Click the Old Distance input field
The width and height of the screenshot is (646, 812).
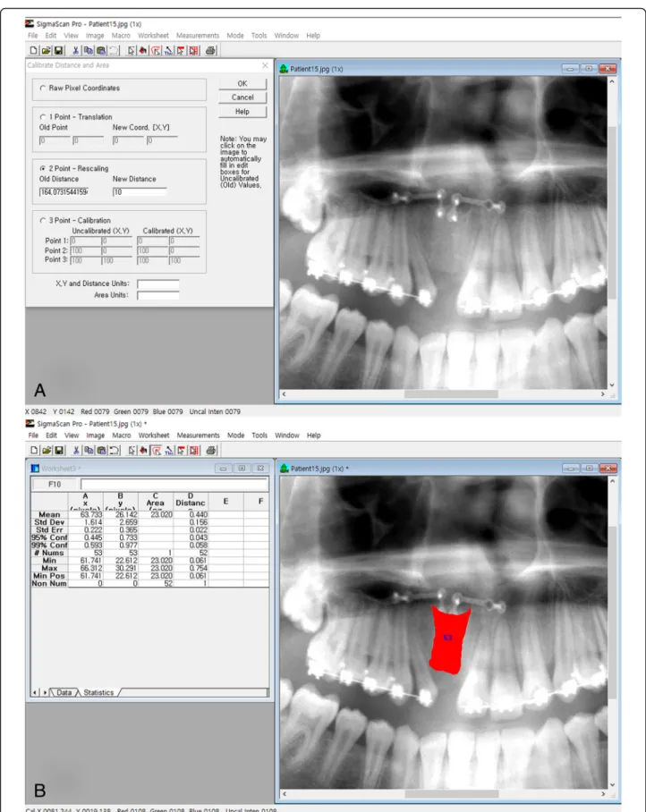coord(64,192)
